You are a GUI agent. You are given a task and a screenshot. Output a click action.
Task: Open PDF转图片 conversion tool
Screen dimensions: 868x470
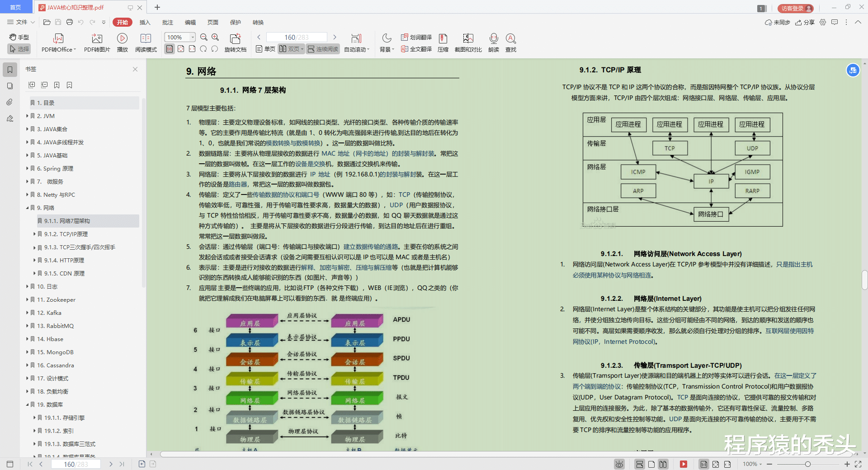(96, 43)
